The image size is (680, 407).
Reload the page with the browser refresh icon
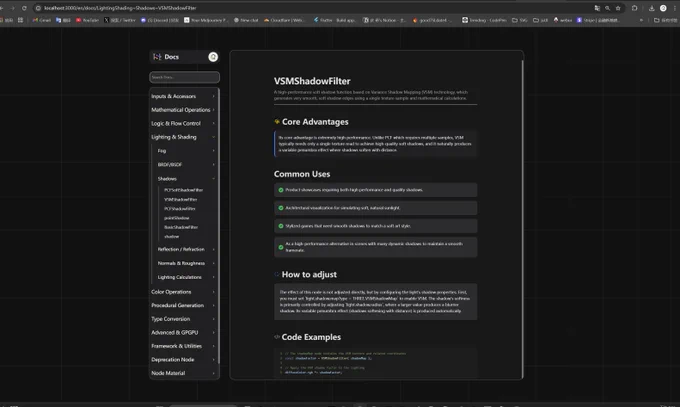24,8
